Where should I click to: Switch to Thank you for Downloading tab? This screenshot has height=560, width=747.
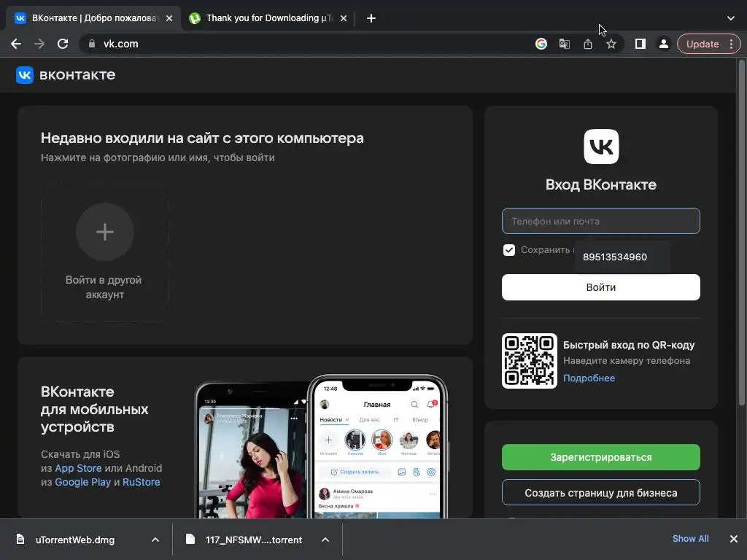click(x=269, y=18)
